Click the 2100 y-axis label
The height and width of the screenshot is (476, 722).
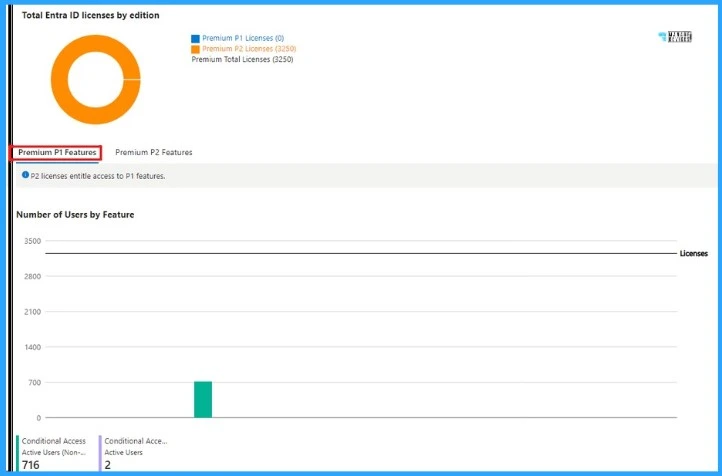(32, 312)
